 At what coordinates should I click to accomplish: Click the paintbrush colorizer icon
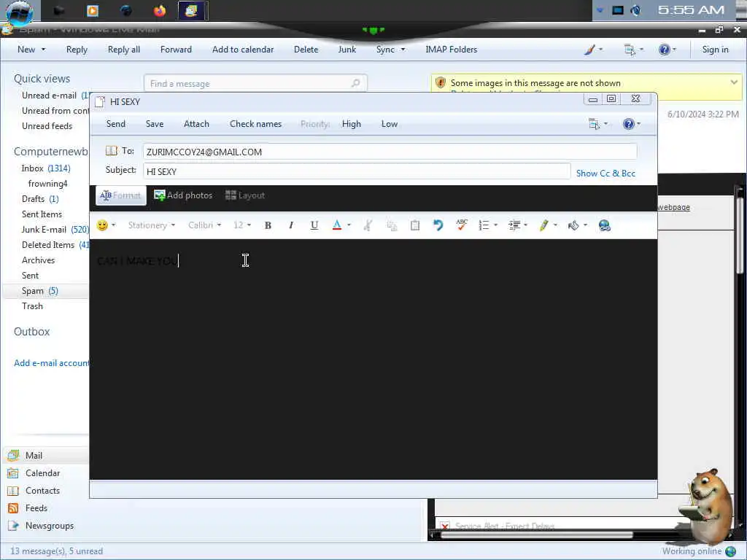(x=589, y=50)
